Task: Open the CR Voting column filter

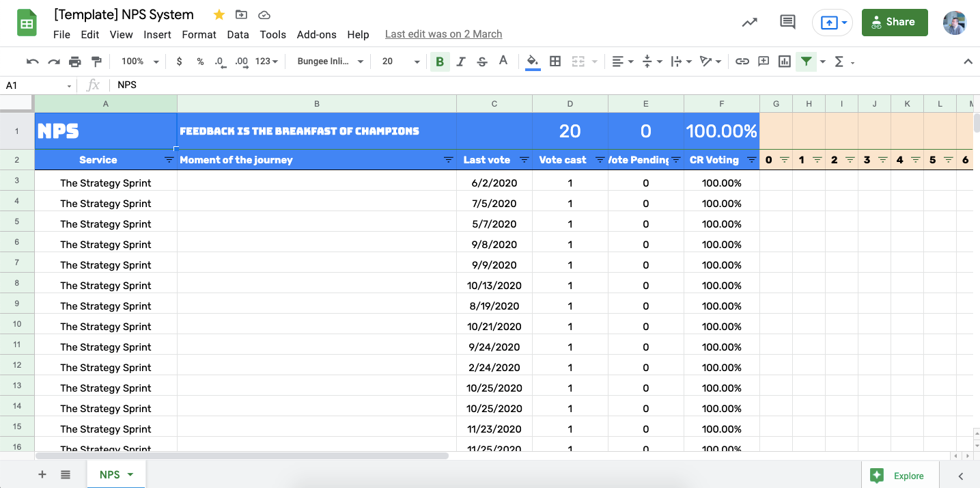Action: (x=752, y=160)
